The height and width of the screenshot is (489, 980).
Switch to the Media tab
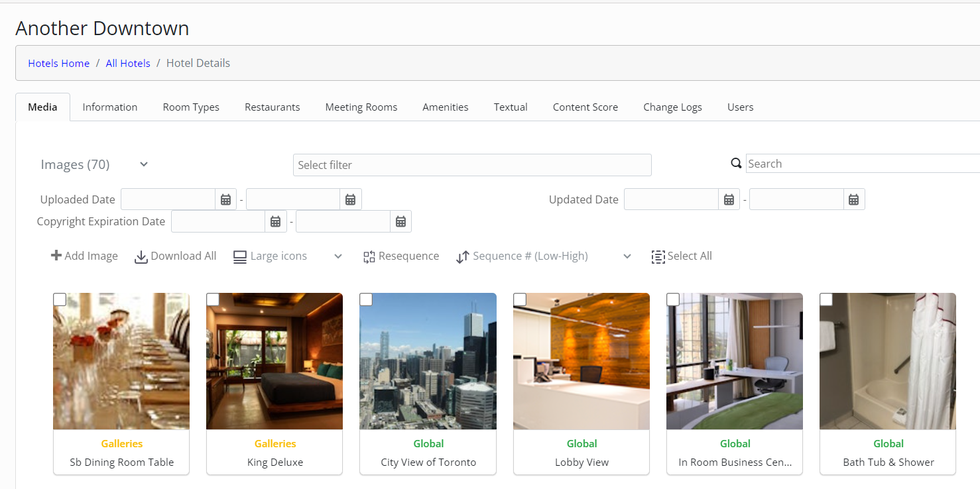(x=42, y=107)
